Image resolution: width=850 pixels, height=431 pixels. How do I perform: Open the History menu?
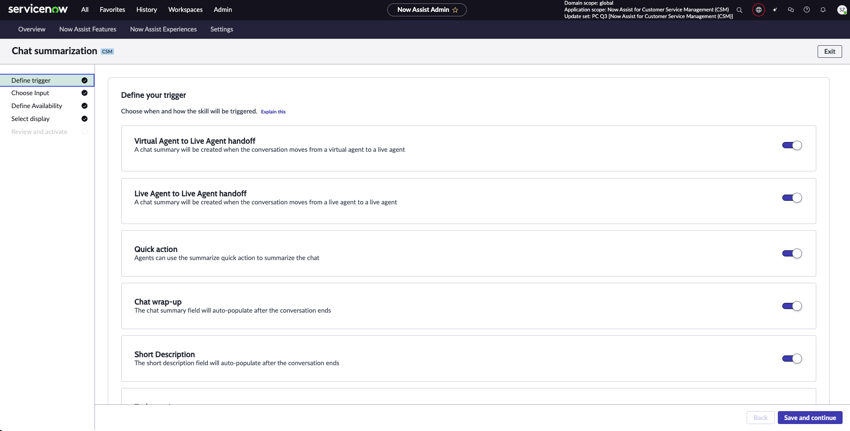(146, 10)
